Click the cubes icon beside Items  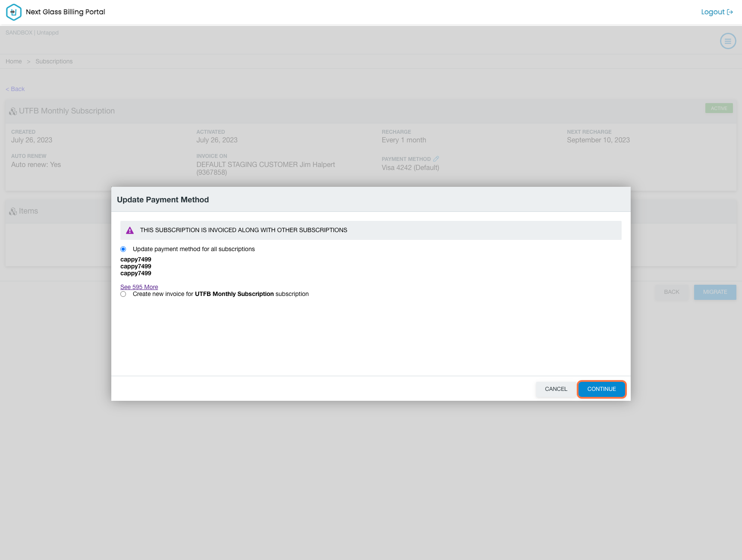click(x=13, y=211)
